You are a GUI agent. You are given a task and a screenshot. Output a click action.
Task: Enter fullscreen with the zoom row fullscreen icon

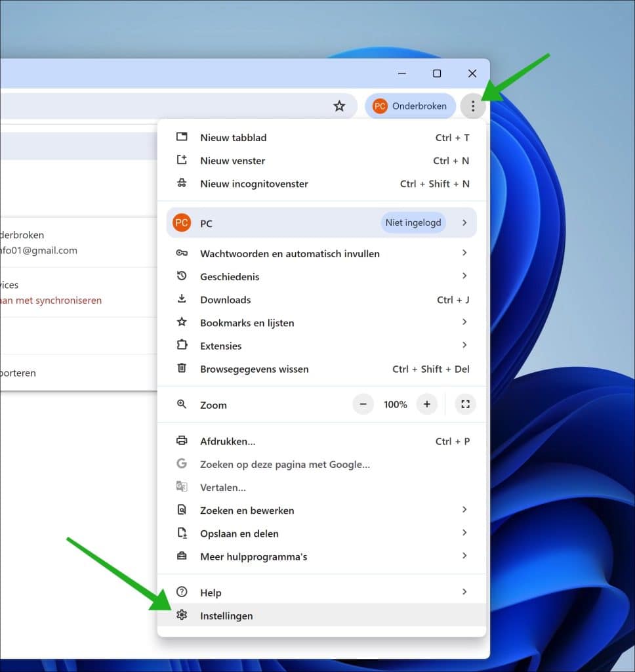pyautogui.click(x=465, y=404)
